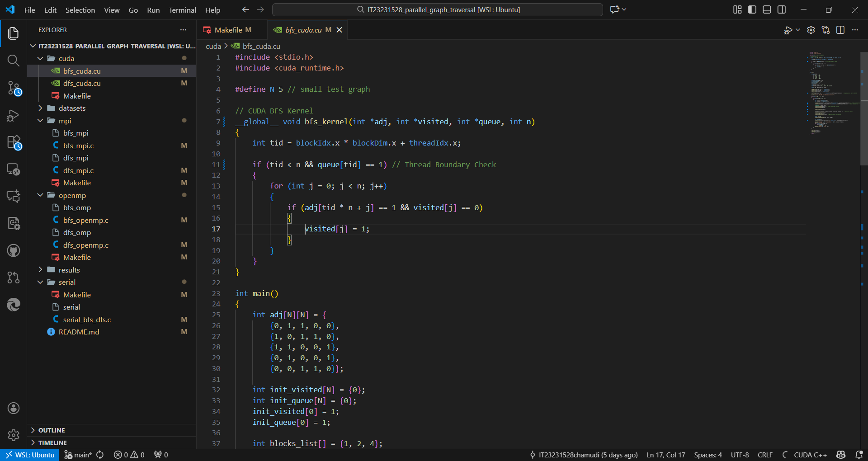Open the Run and Debug view

[14, 116]
